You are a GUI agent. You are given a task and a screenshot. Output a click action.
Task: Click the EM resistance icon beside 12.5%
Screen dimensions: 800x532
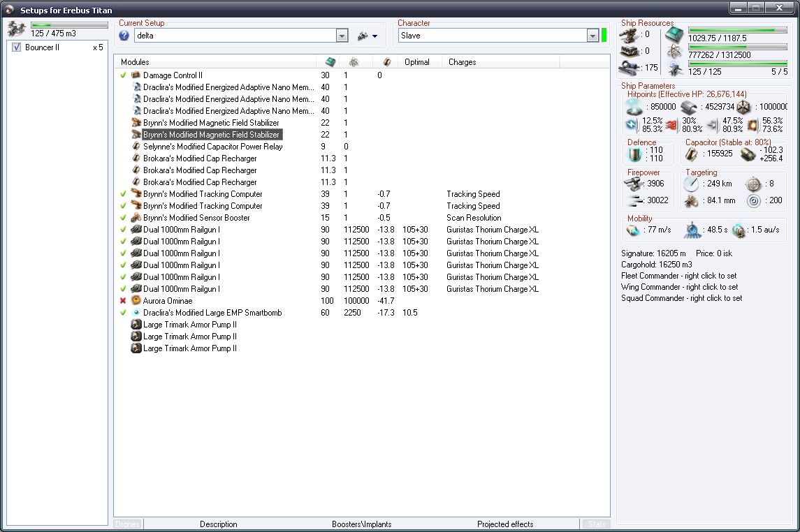pyautogui.click(x=632, y=125)
